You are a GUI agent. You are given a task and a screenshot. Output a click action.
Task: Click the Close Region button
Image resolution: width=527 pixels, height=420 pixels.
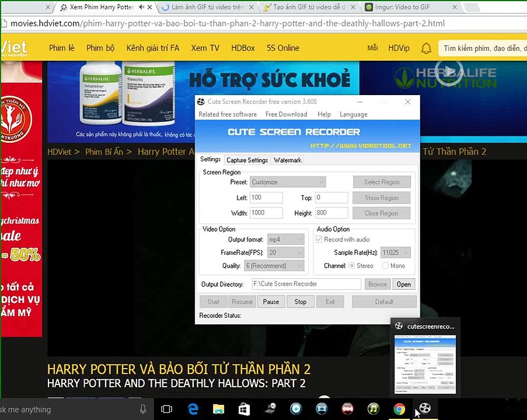(x=382, y=213)
